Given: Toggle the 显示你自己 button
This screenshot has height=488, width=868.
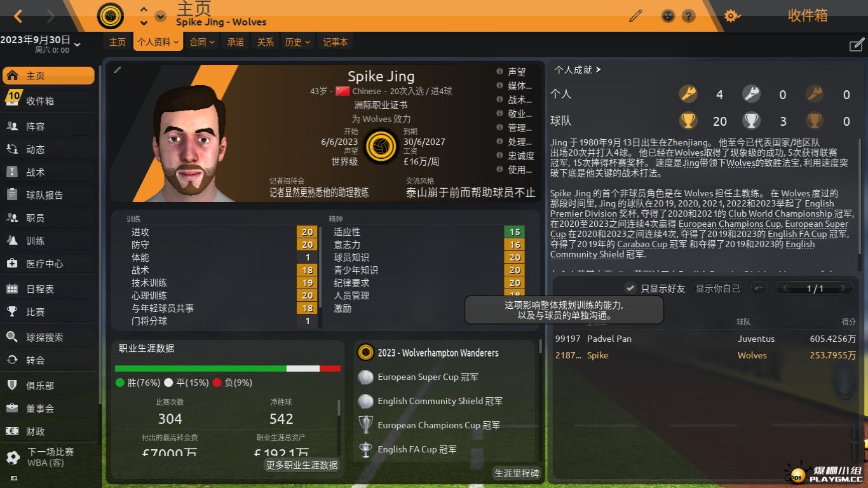Looking at the screenshot, I should pyautogui.click(x=718, y=288).
